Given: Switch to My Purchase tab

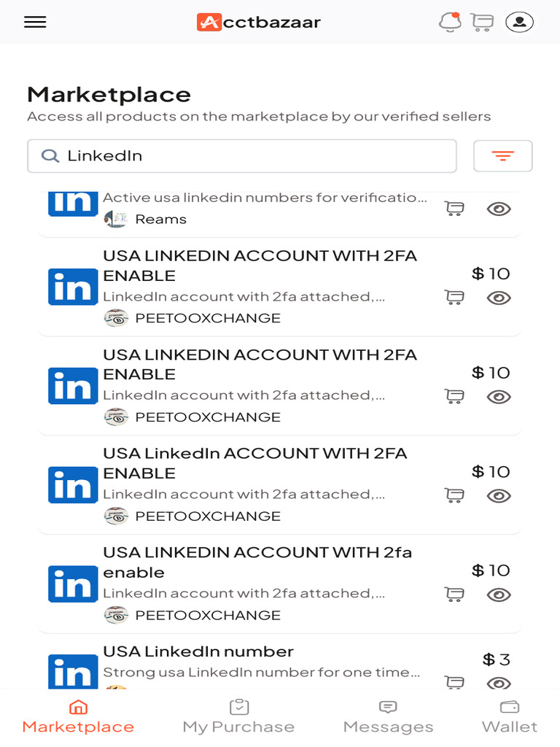Looking at the screenshot, I should pos(238,716).
